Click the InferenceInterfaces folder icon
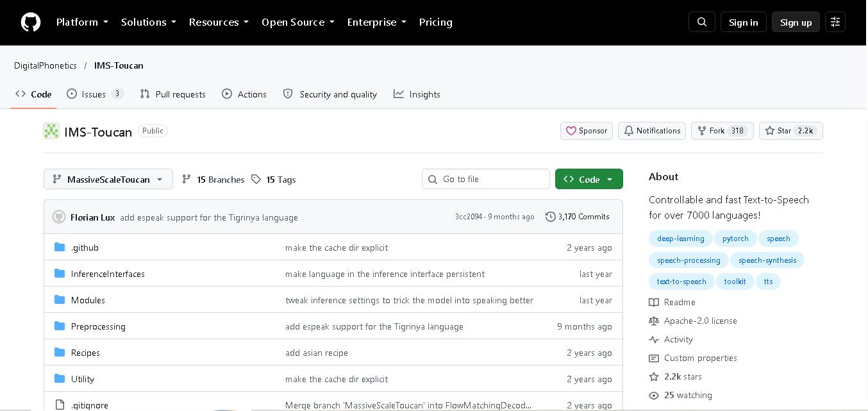This screenshot has width=868, height=411. (x=60, y=274)
